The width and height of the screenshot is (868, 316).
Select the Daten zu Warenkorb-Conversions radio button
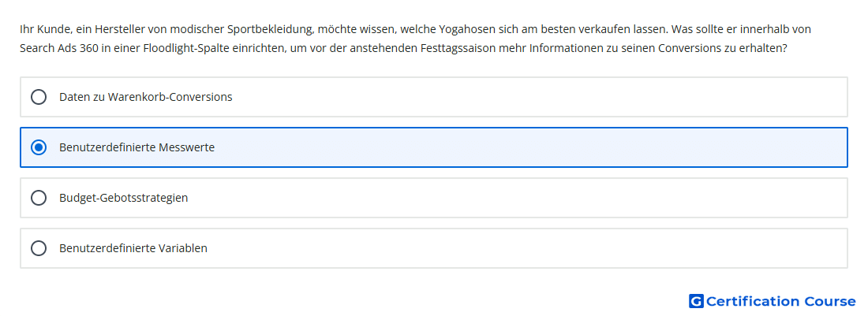(x=39, y=97)
